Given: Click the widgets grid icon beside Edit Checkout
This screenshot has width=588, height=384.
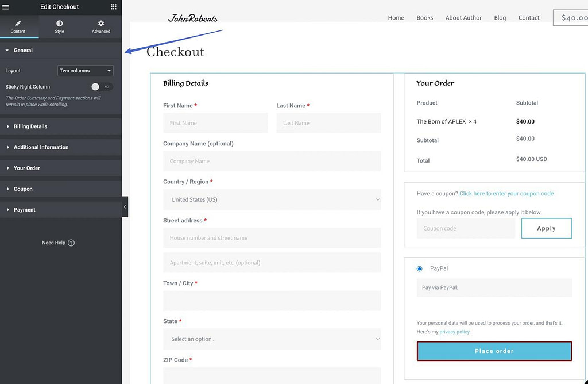Looking at the screenshot, I should click(x=114, y=6).
